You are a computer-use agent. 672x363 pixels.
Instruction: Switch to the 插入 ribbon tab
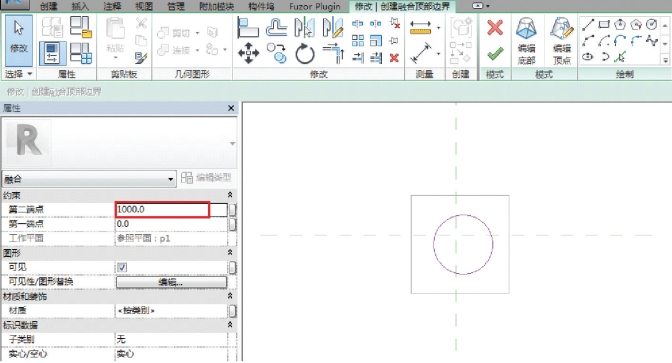click(80, 6)
